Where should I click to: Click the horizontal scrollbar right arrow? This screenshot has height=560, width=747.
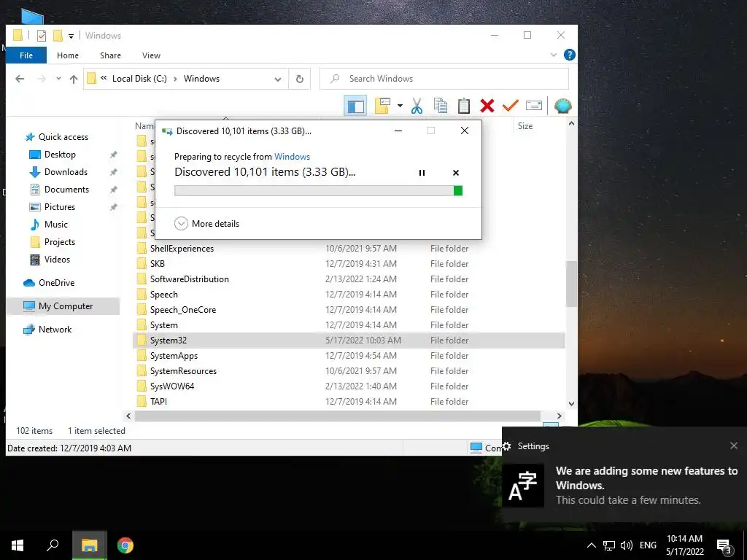(x=560, y=416)
